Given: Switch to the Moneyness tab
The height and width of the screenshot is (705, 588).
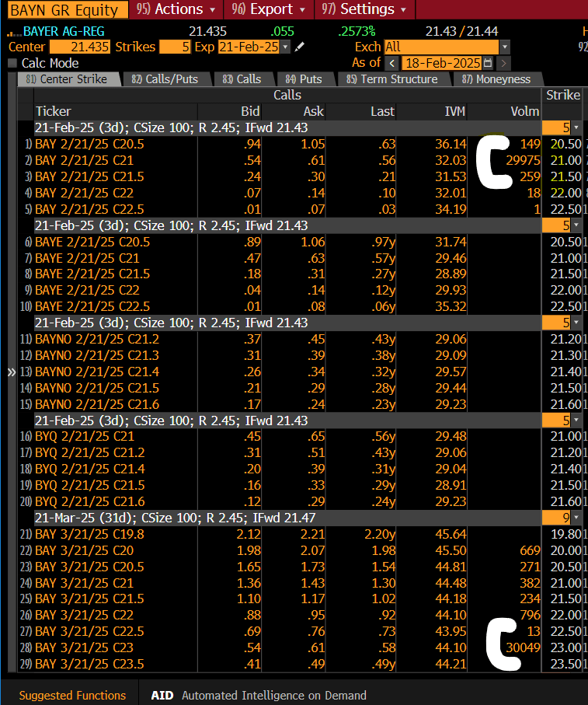Looking at the screenshot, I should click(497, 79).
